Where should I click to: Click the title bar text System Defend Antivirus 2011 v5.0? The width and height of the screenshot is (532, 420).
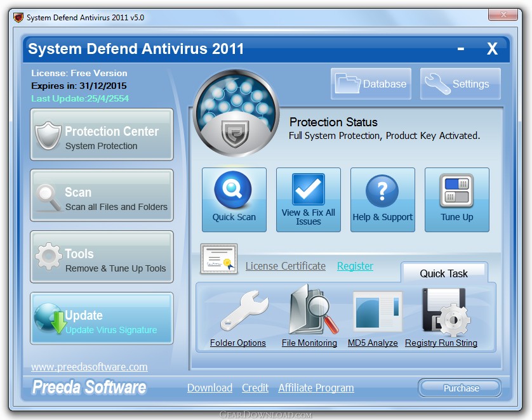(85, 18)
